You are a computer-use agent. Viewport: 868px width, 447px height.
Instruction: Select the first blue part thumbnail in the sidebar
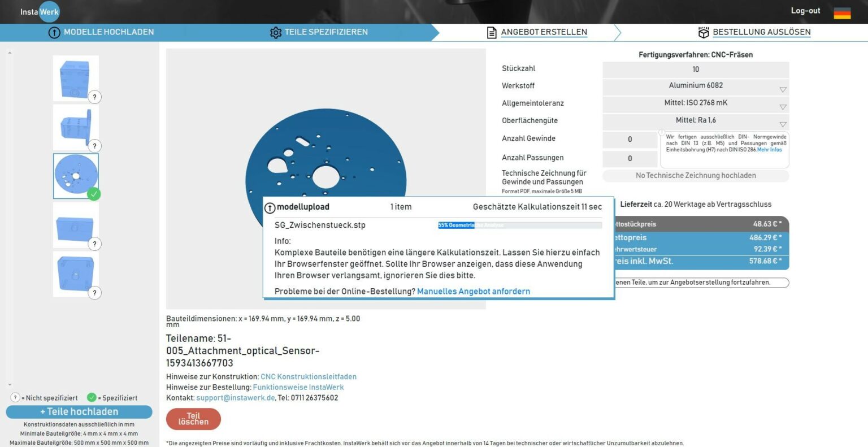click(x=76, y=77)
